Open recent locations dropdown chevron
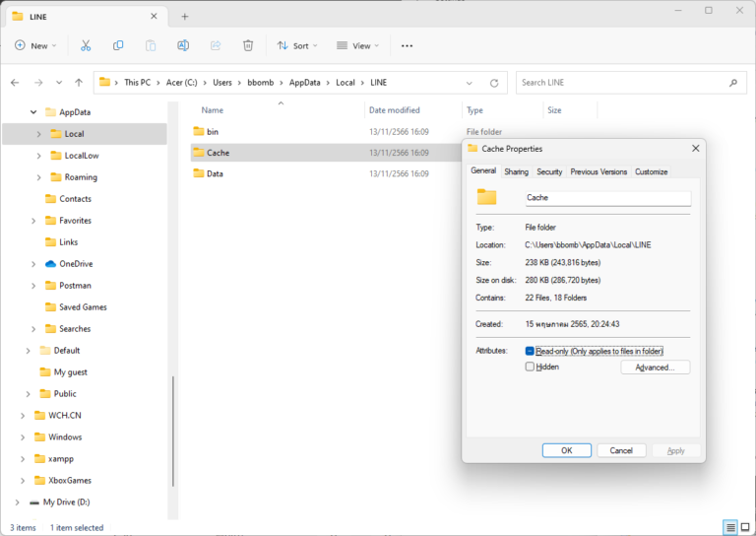The width and height of the screenshot is (756, 536). point(59,83)
